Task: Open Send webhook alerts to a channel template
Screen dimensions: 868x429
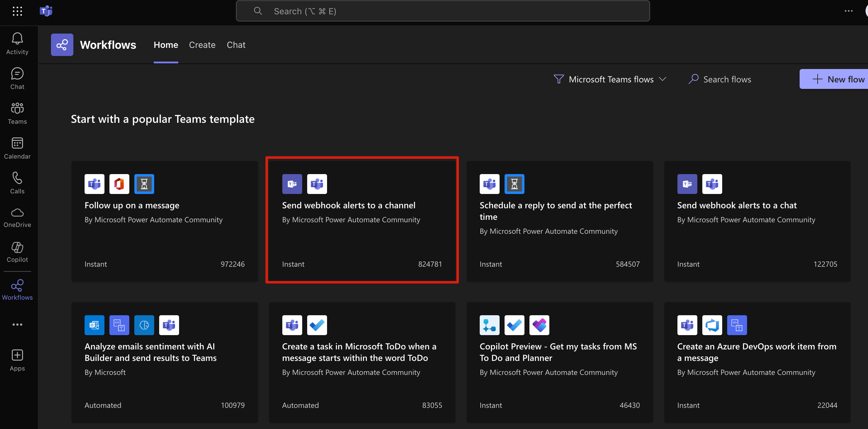Action: click(x=362, y=221)
